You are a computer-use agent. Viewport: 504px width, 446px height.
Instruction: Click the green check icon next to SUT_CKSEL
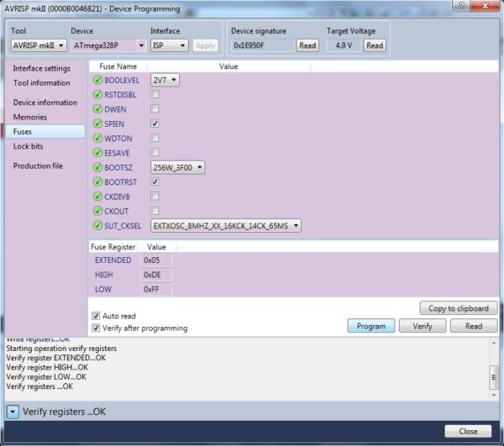[x=97, y=226]
